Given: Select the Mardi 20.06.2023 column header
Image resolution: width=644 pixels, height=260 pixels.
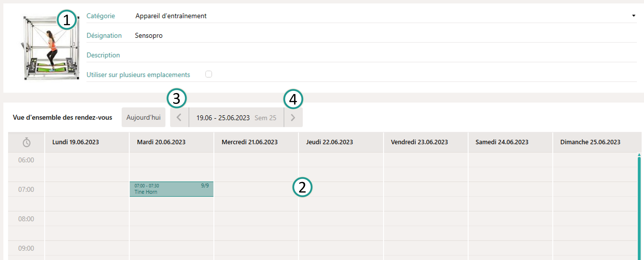Looking at the screenshot, I should tap(161, 142).
